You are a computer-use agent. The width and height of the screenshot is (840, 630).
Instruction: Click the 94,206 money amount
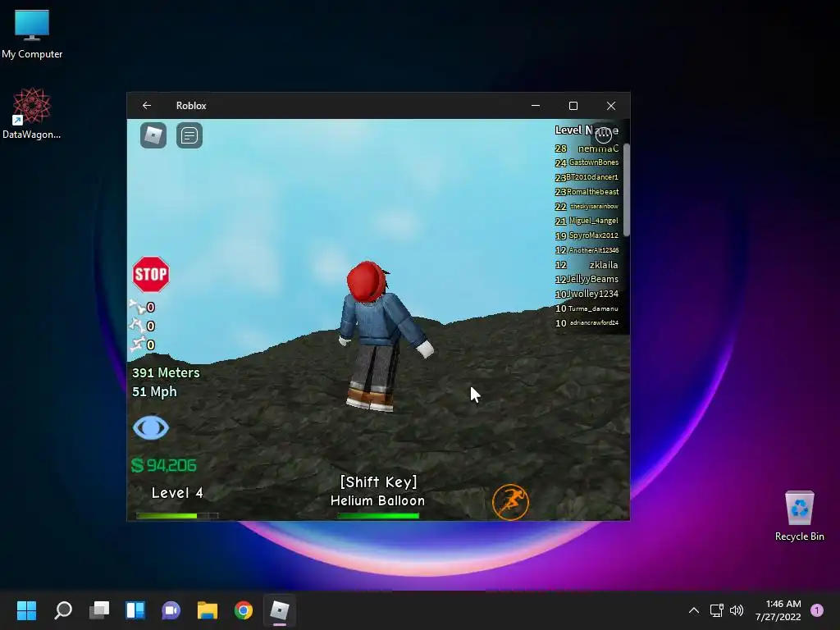171,465
